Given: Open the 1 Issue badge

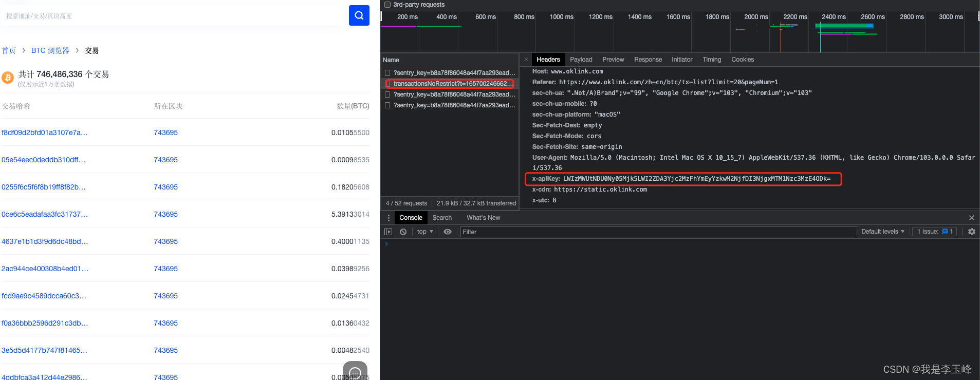Looking at the screenshot, I should pyautogui.click(x=935, y=232).
